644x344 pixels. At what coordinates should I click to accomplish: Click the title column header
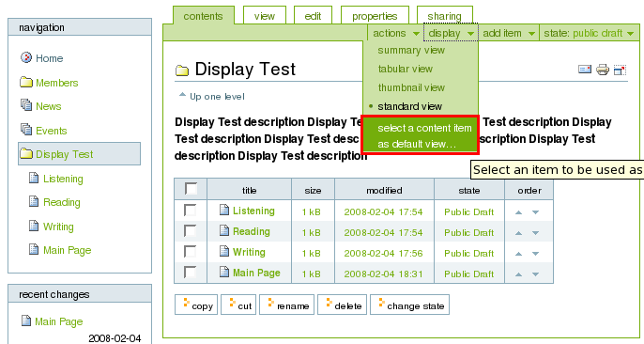click(x=250, y=190)
